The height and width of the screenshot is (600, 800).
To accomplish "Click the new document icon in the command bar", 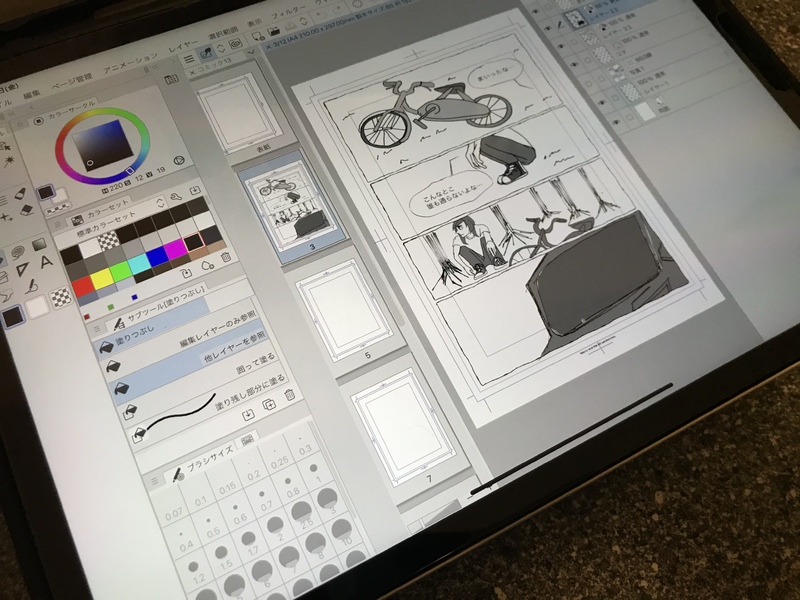I will [x=258, y=36].
